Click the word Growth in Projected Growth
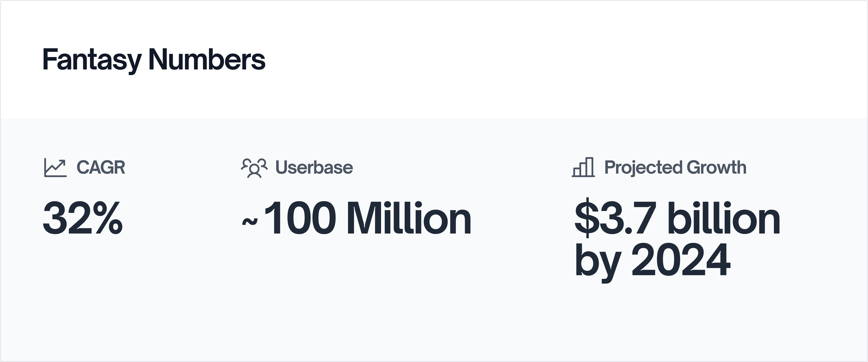868x362 pixels. (x=716, y=168)
